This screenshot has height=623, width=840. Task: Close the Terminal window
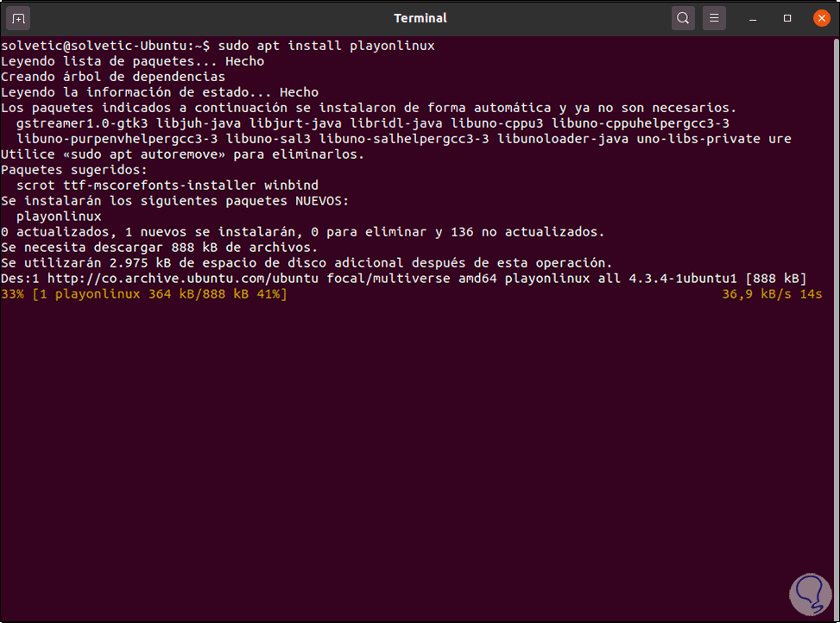point(817,18)
